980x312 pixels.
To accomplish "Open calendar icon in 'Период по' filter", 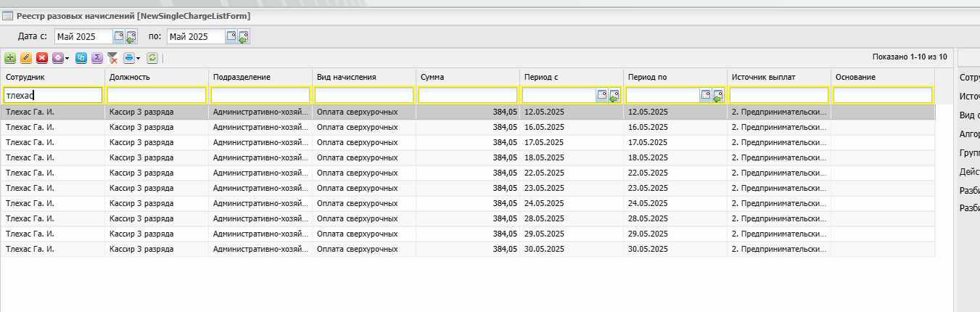I will 706,95.
